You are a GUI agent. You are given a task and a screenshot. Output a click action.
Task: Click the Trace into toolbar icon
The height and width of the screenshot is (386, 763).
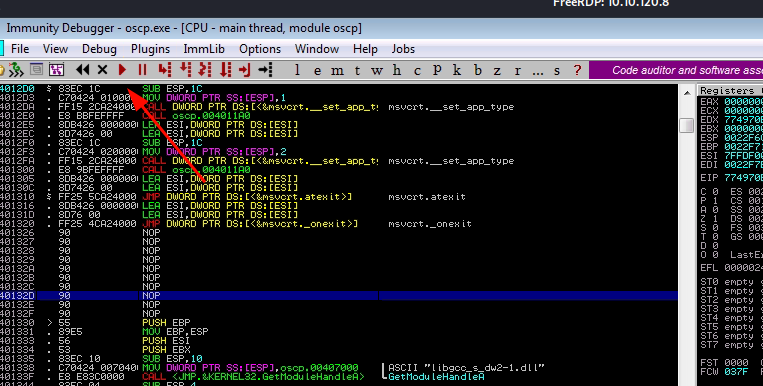click(205, 70)
